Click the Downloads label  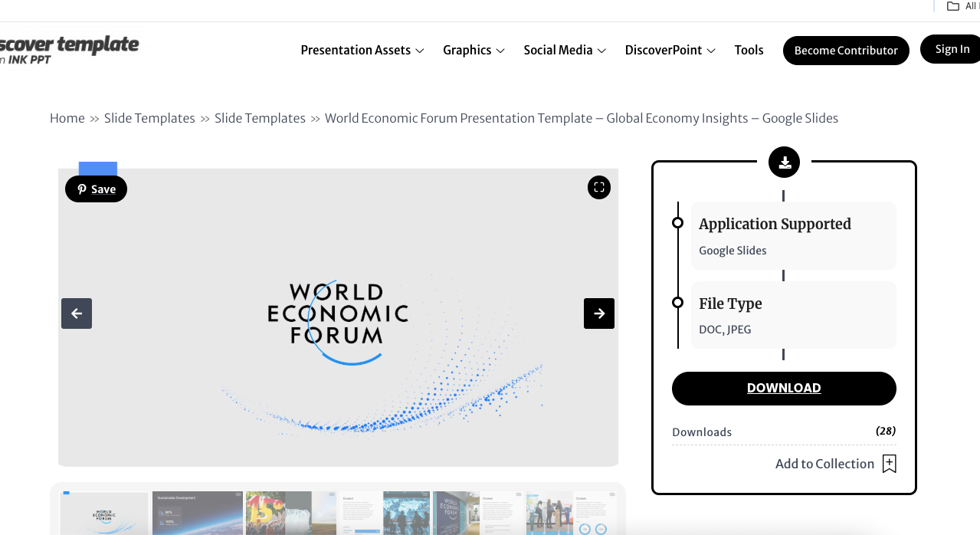(x=702, y=432)
